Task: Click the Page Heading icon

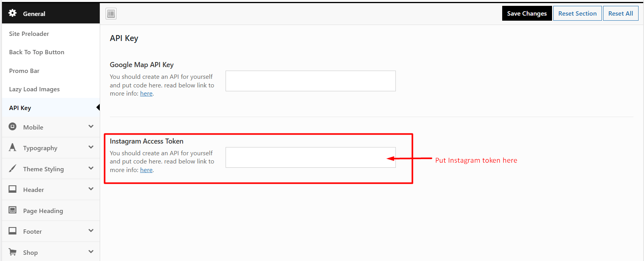Action: pos(12,210)
